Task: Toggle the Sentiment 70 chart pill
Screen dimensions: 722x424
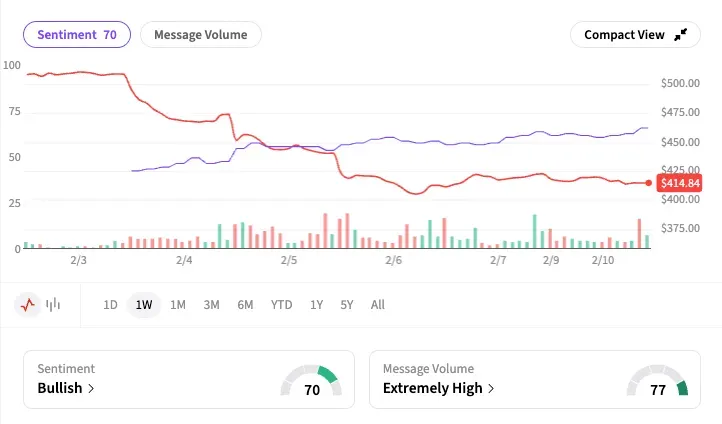Action: coord(77,34)
